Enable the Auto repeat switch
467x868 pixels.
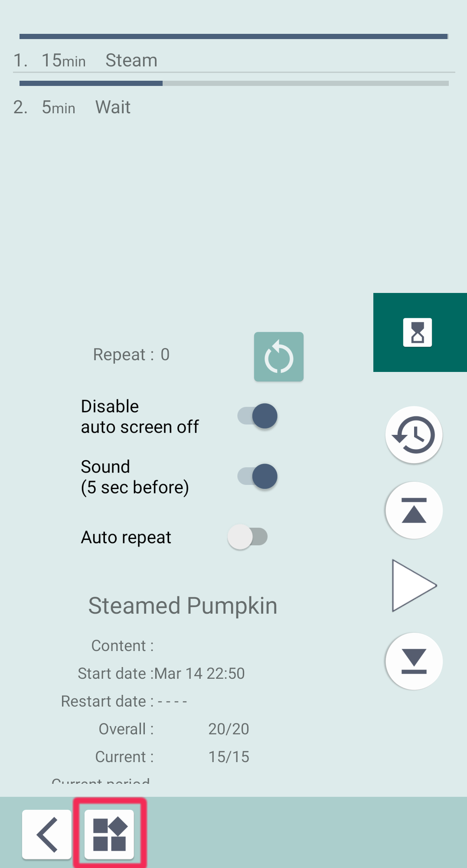248,537
